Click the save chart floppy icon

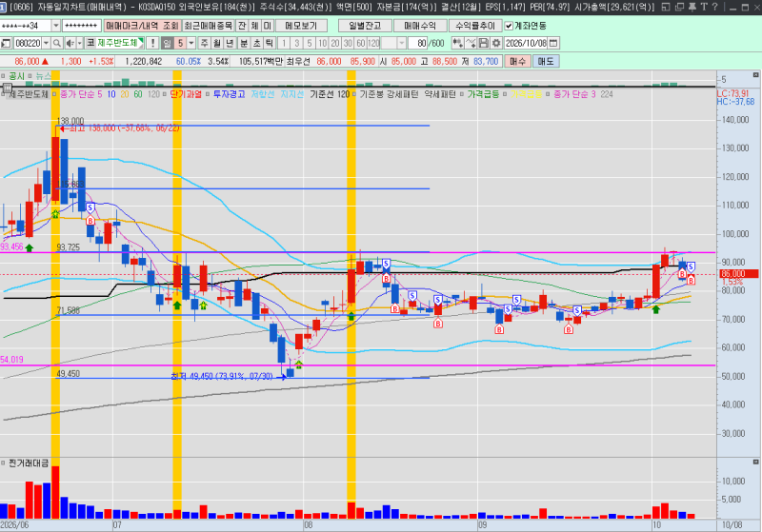484,43
